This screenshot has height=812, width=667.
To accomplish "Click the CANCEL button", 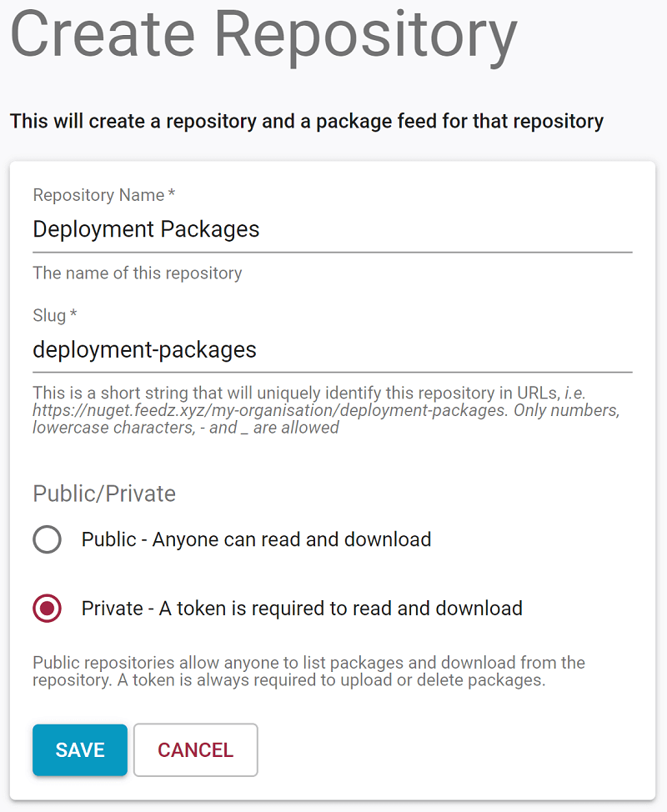I will point(195,749).
